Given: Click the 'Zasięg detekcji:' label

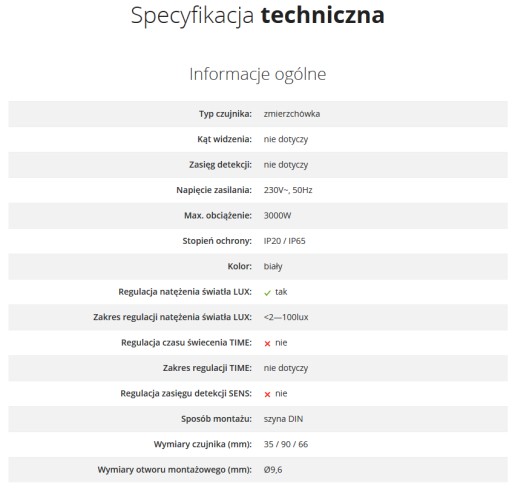Looking at the screenshot, I should point(220,165).
